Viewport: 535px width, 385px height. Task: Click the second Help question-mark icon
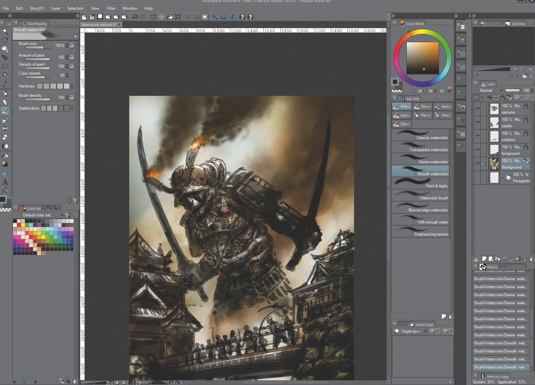tap(250, 17)
